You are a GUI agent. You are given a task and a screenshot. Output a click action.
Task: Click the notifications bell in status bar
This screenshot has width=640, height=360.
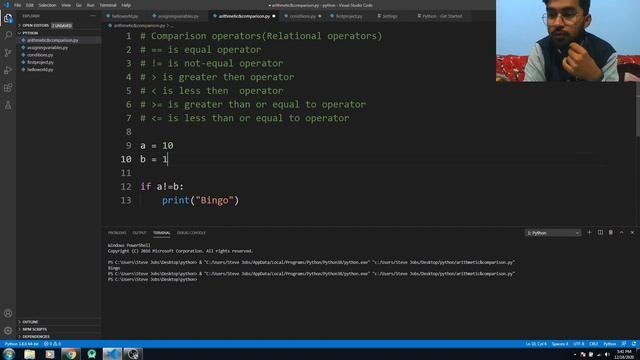(634, 344)
